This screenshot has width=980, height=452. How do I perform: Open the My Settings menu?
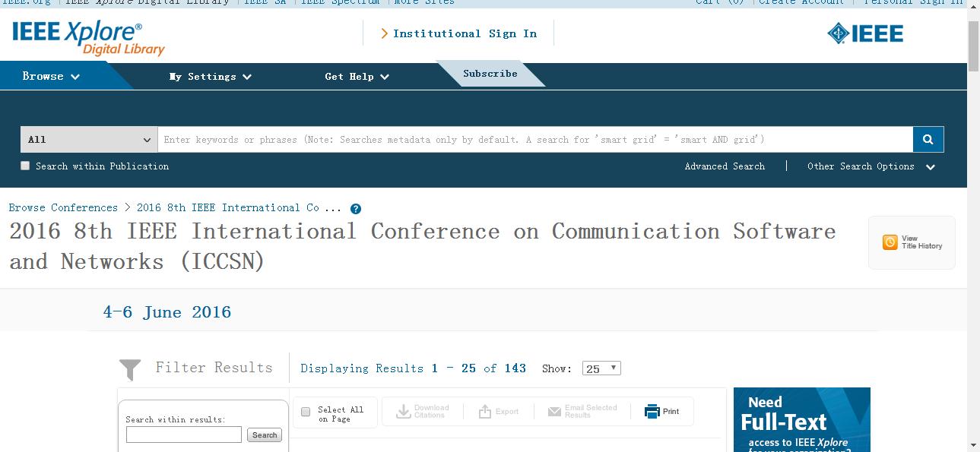[210, 77]
